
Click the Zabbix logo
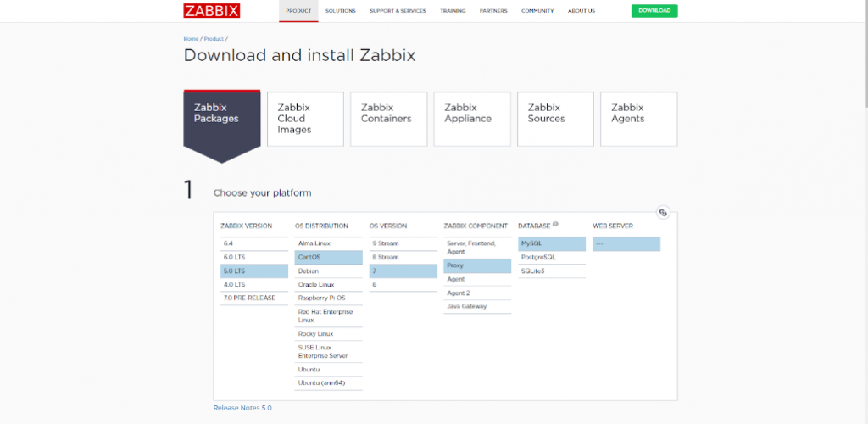point(211,11)
